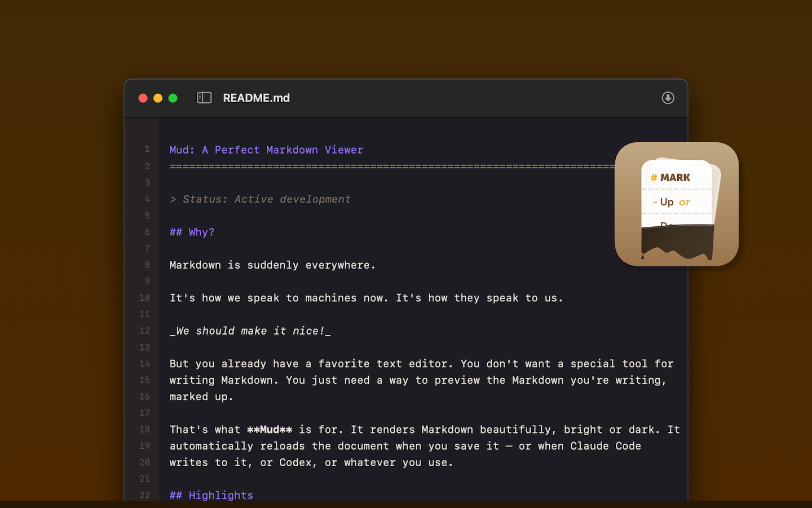Image resolution: width=812 pixels, height=508 pixels.
Task: Click the italic '_We should make it nice!_' line
Action: pyautogui.click(x=250, y=331)
